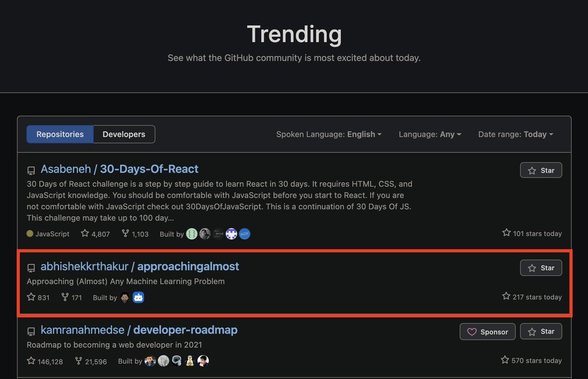Click the Sponsor button for developer-roadmap
Viewport: 588px width, 379px height.
488,332
